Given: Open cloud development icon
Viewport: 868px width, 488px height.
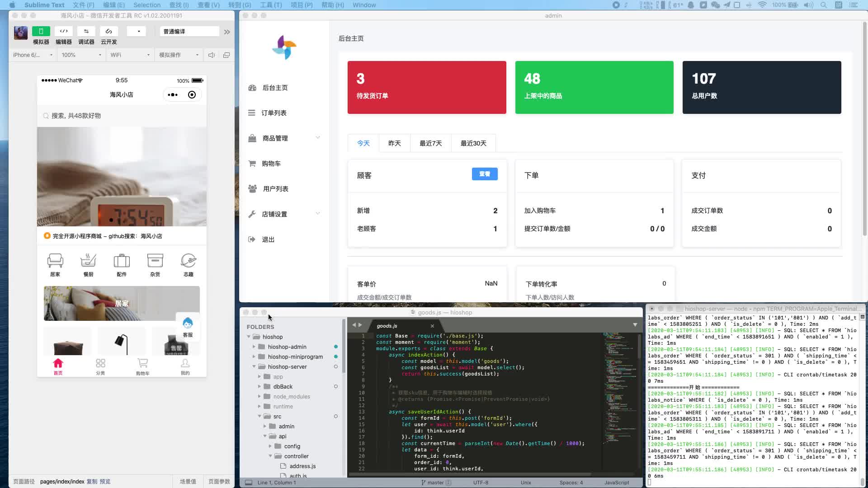Looking at the screenshot, I should pyautogui.click(x=108, y=31).
